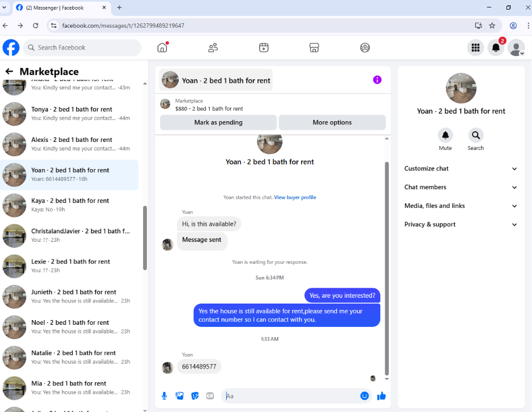The height and width of the screenshot is (412, 532).
Task: Open conversation information icon
Action: click(x=377, y=80)
